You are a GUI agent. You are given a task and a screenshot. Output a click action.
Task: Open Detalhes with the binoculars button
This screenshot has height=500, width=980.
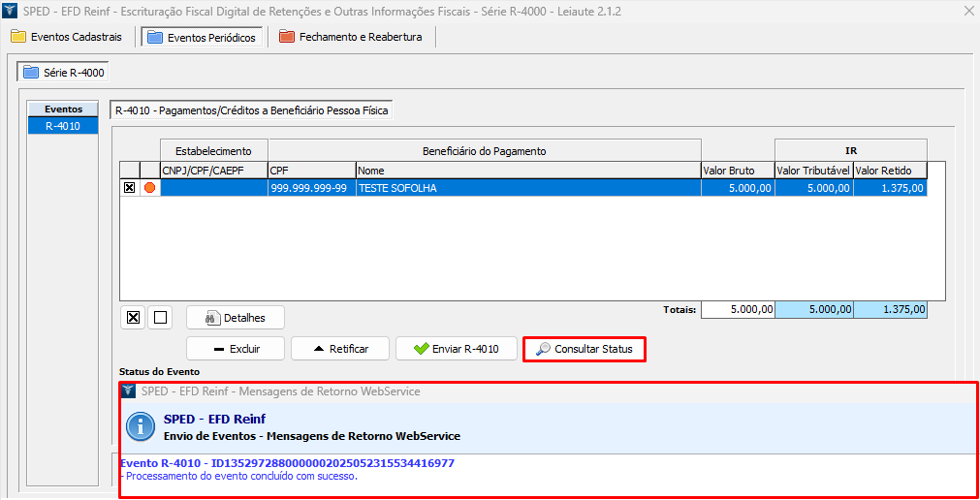[x=235, y=317]
